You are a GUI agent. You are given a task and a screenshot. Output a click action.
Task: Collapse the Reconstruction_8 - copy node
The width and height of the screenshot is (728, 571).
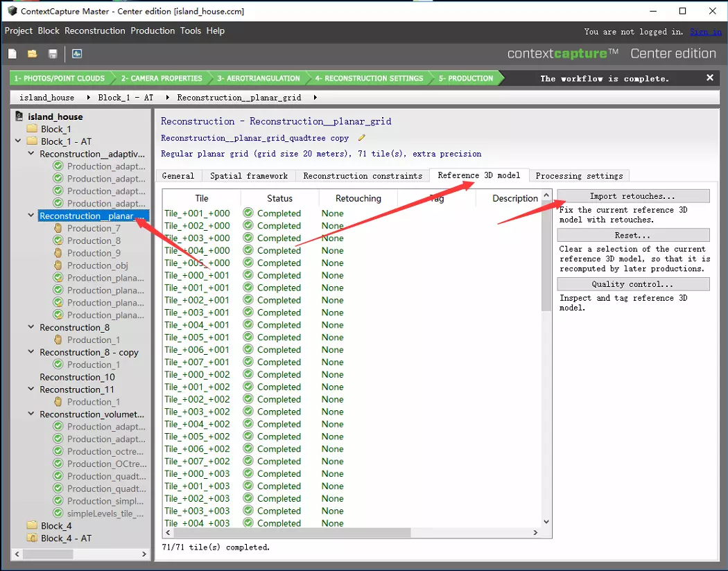31,351
